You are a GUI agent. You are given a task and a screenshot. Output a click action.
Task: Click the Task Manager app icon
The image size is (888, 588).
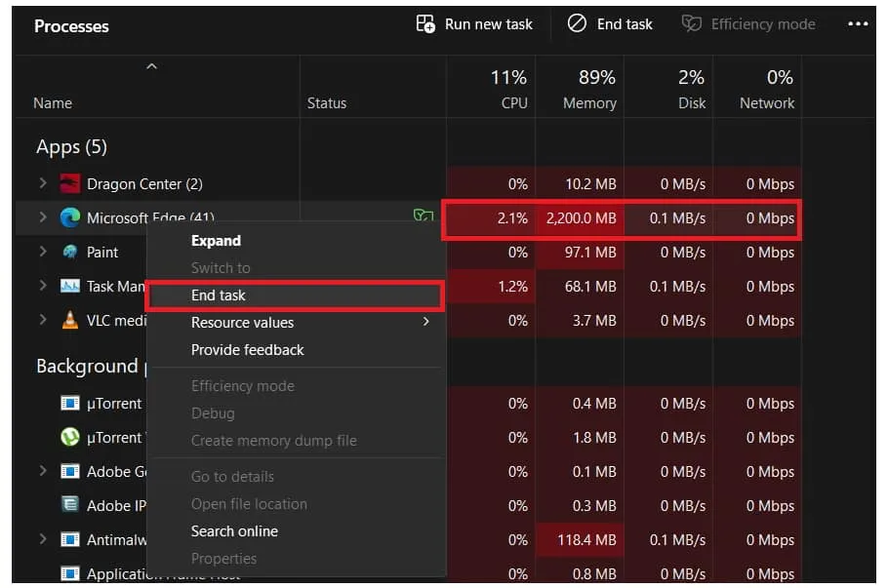coord(70,286)
